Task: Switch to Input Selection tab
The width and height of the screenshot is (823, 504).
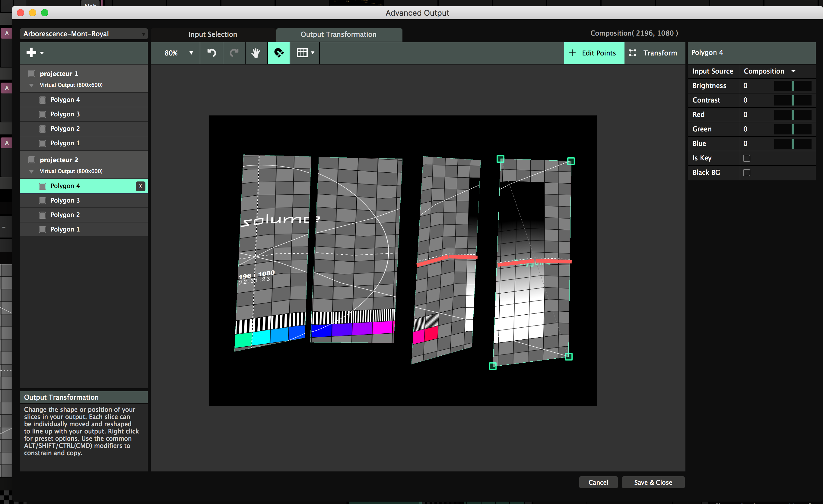Action: pos(212,34)
